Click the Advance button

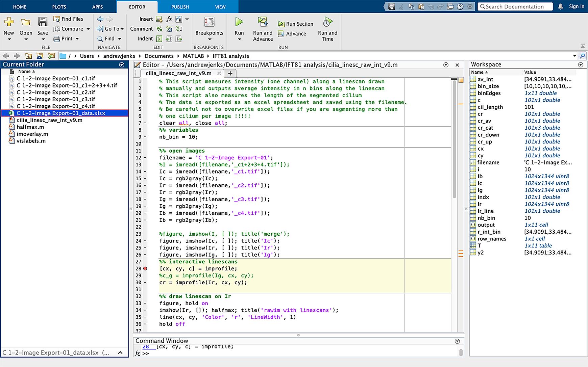[292, 34]
